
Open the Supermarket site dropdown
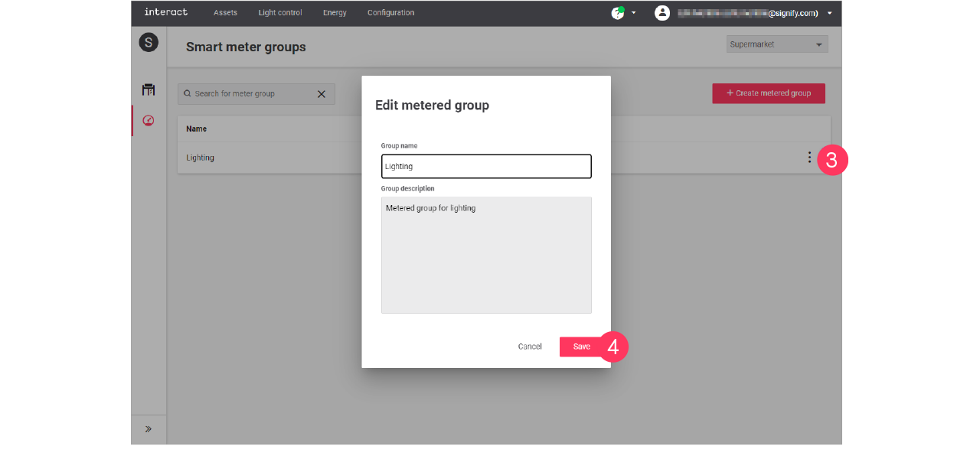777,44
